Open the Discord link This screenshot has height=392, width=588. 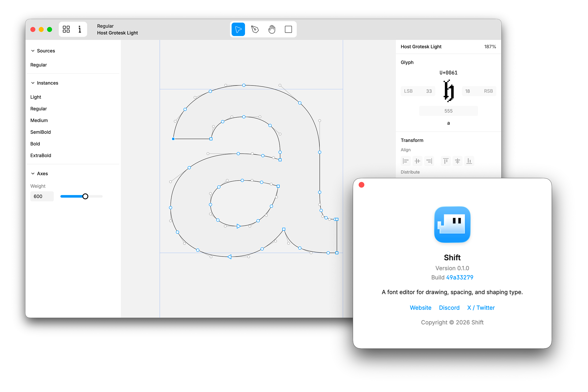pyautogui.click(x=449, y=308)
